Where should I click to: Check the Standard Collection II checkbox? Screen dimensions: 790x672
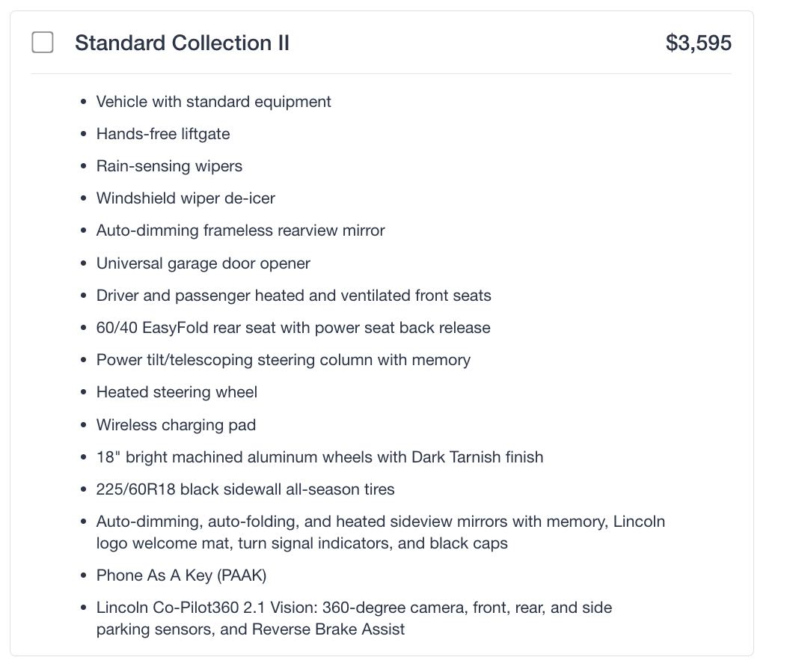tap(43, 43)
